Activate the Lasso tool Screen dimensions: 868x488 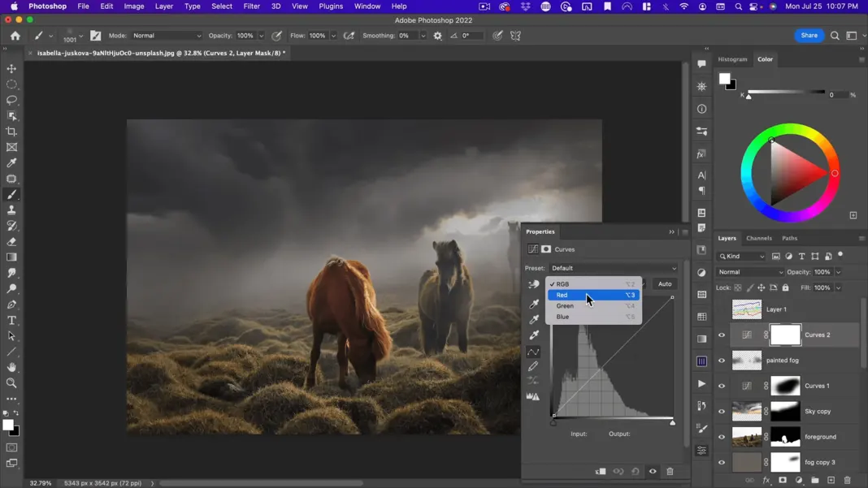(11, 100)
